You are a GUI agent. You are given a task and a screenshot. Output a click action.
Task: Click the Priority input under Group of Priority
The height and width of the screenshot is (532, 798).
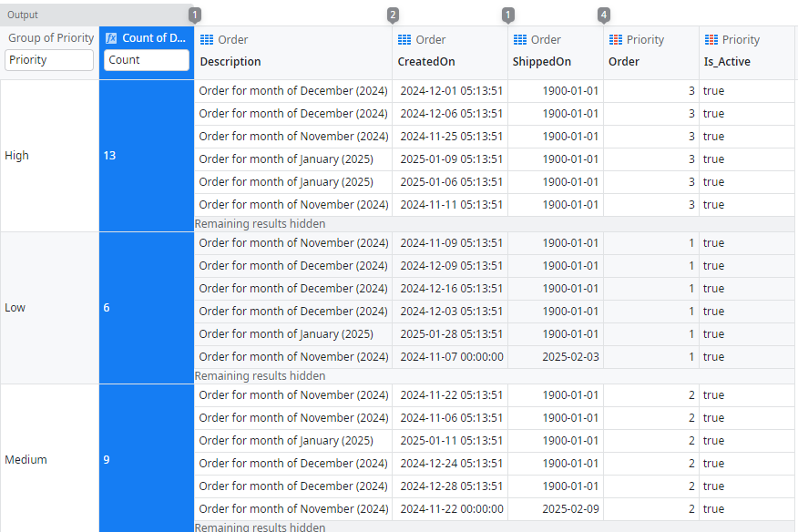point(49,60)
